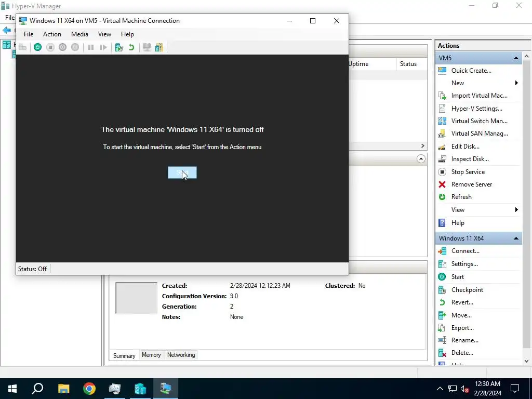Image resolution: width=532 pixels, height=399 pixels.
Task: Click the green Start power toolbar icon
Action: pyautogui.click(x=37, y=47)
